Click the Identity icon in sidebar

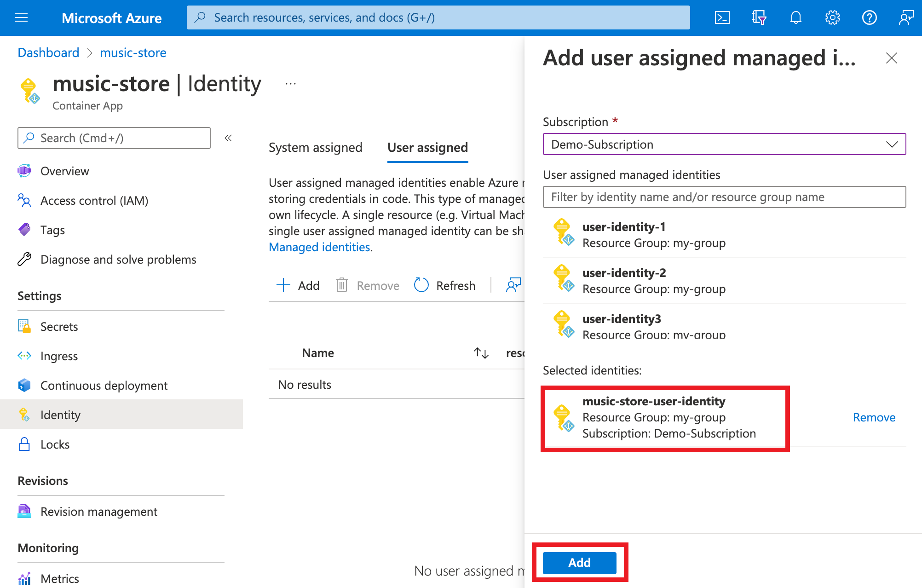tap(23, 415)
